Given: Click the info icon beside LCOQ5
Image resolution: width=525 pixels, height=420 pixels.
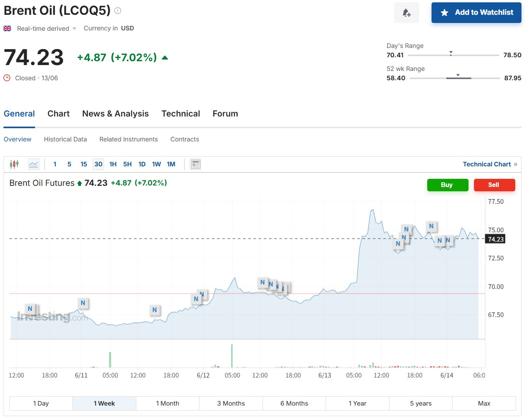Looking at the screenshot, I should click(x=118, y=11).
